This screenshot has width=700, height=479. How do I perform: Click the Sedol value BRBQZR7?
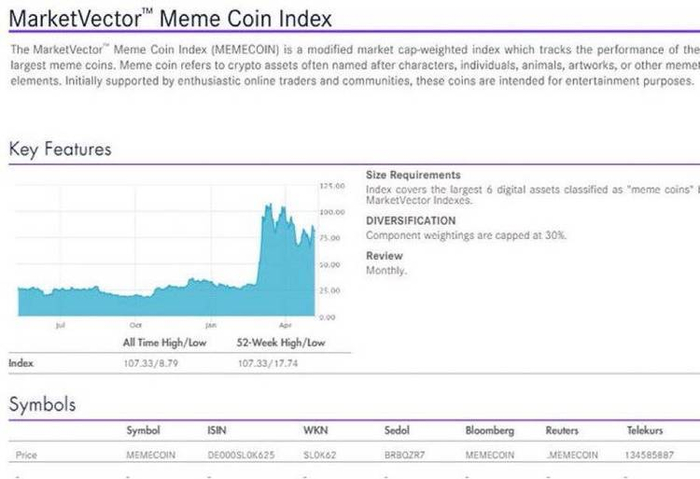(x=405, y=455)
